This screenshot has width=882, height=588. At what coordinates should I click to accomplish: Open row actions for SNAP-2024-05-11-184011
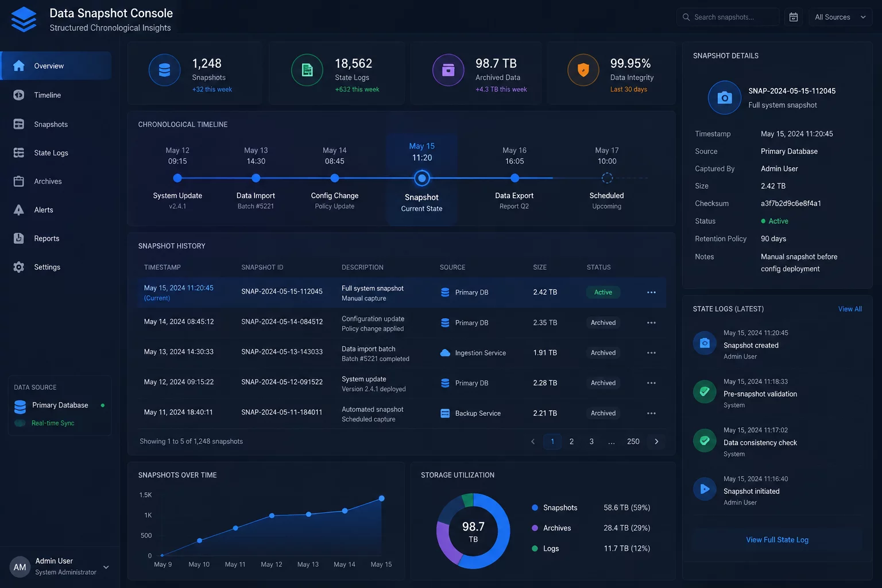pyautogui.click(x=651, y=413)
